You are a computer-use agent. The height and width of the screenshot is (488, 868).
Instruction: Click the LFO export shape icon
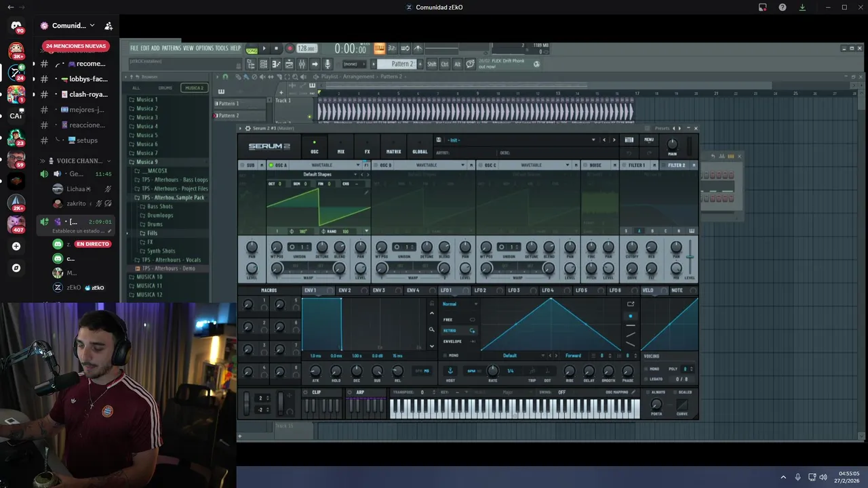click(630, 304)
